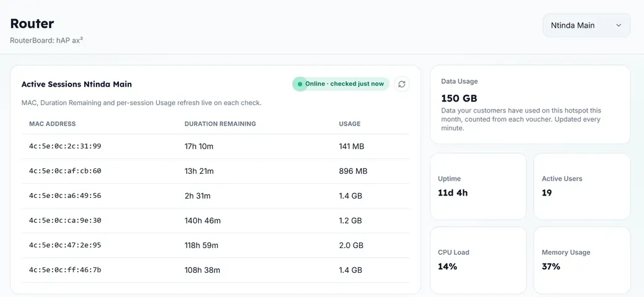Click the 118h 59m duration value
Screen dimensions: 644x297
click(x=201, y=245)
